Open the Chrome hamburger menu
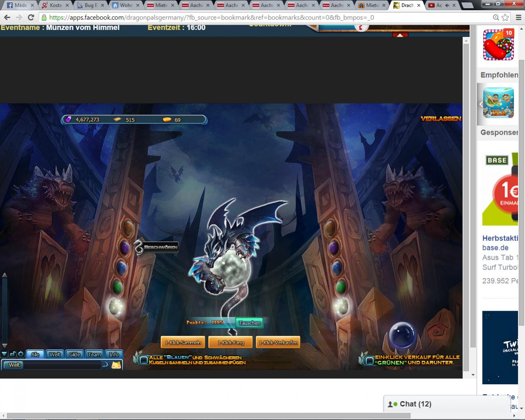 pyautogui.click(x=517, y=18)
